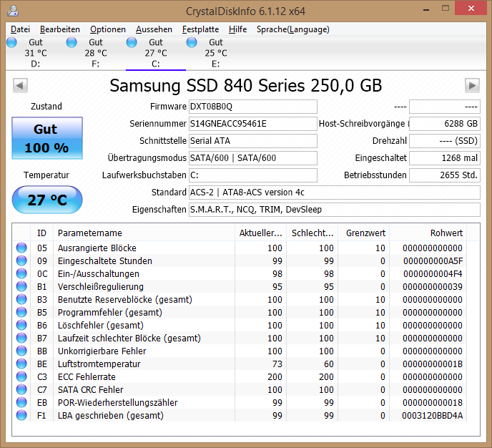Click status orb of Luftstromtemperatur row
Screen dimensions: 492x448
21,364
